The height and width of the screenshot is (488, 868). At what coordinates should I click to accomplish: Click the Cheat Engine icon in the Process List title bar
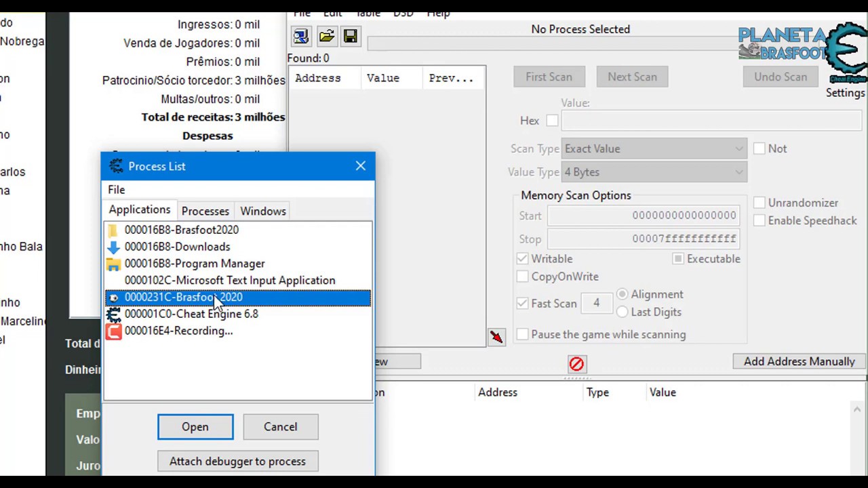(x=116, y=166)
